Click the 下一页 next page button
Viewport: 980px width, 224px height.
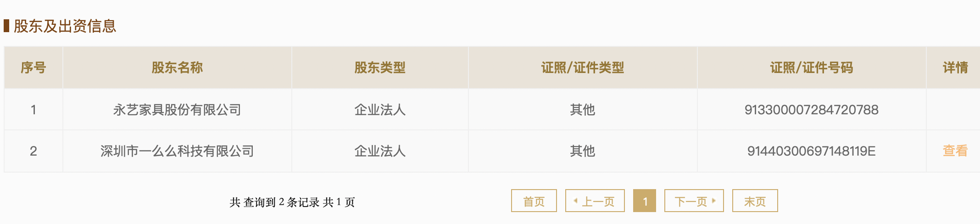coord(694,201)
